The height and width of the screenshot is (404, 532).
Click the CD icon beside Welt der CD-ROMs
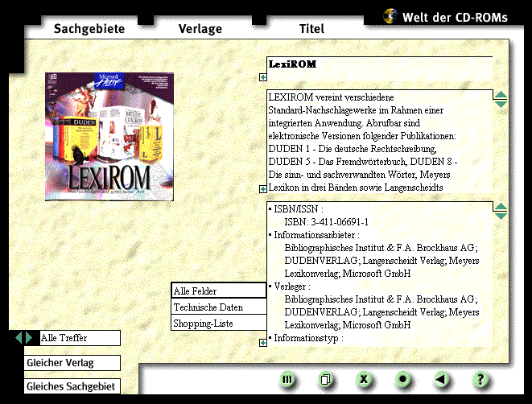[392, 15]
